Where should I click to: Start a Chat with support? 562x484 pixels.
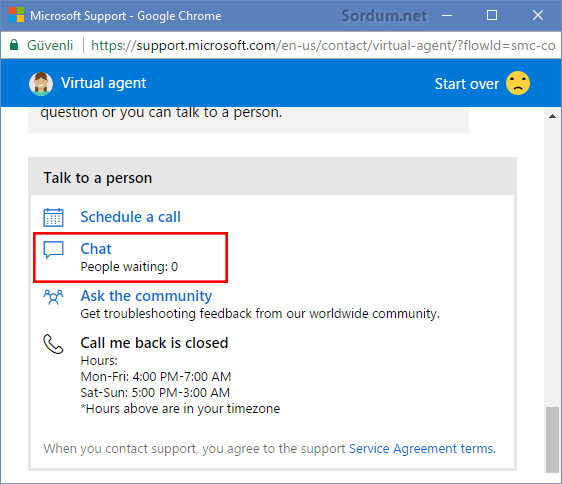click(96, 249)
